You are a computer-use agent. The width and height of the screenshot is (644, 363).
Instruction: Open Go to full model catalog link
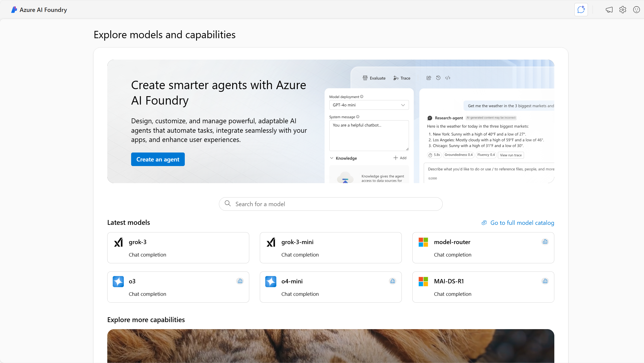518,223
